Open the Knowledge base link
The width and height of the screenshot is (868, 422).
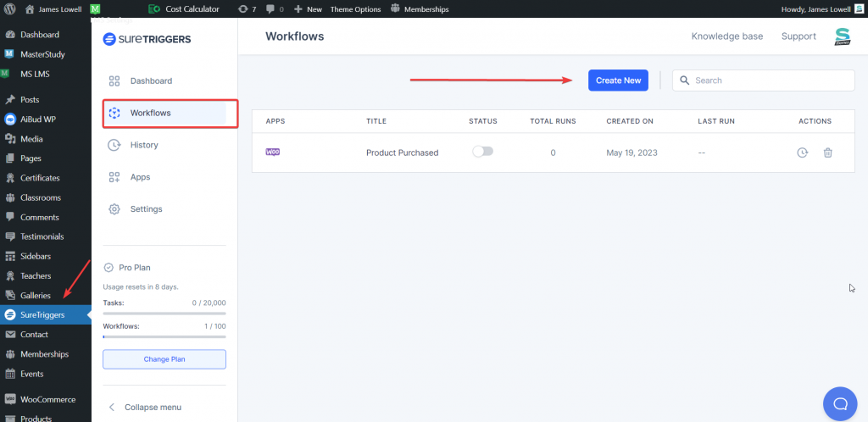tap(727, 36)
